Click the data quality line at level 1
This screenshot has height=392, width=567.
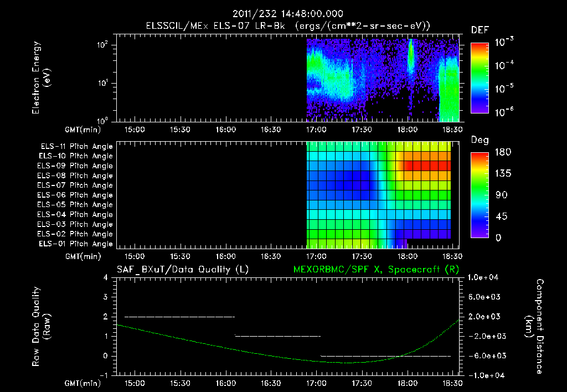pyautogui.click(x=278, y=336)
